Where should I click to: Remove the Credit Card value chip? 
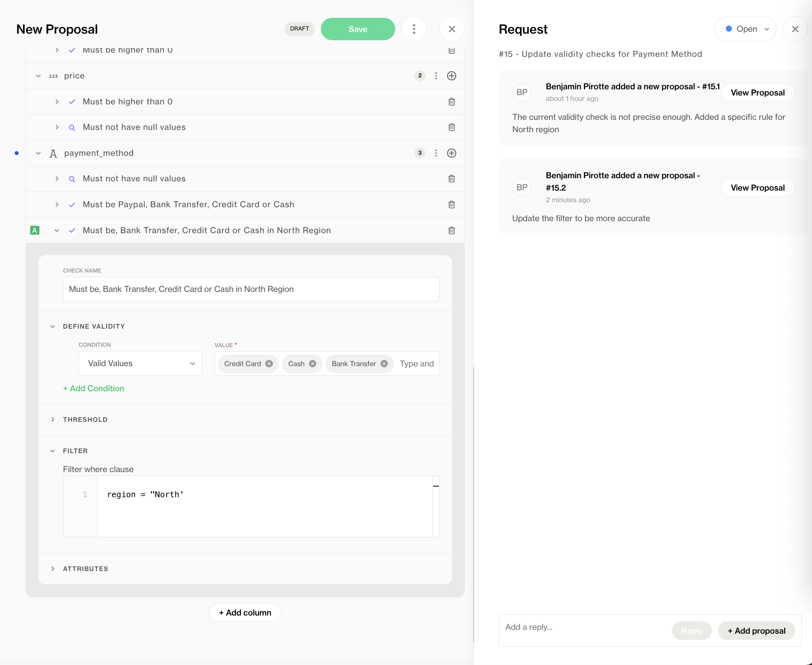(x=269, y=364)
